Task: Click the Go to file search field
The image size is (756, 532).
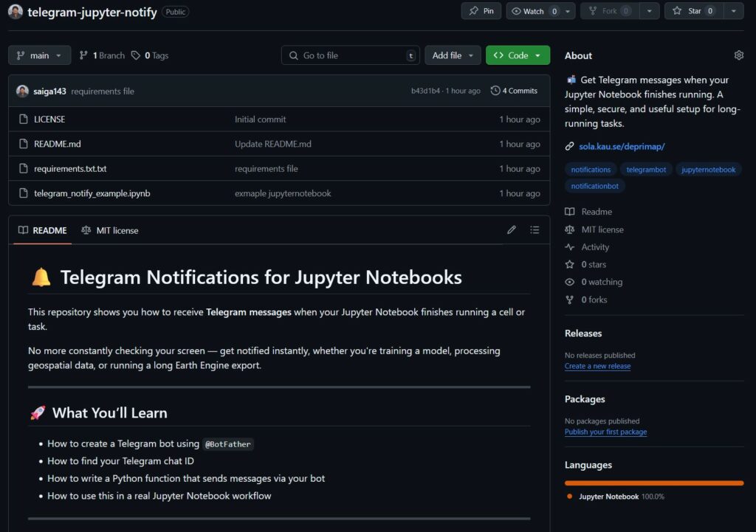Action: [351, 55]
